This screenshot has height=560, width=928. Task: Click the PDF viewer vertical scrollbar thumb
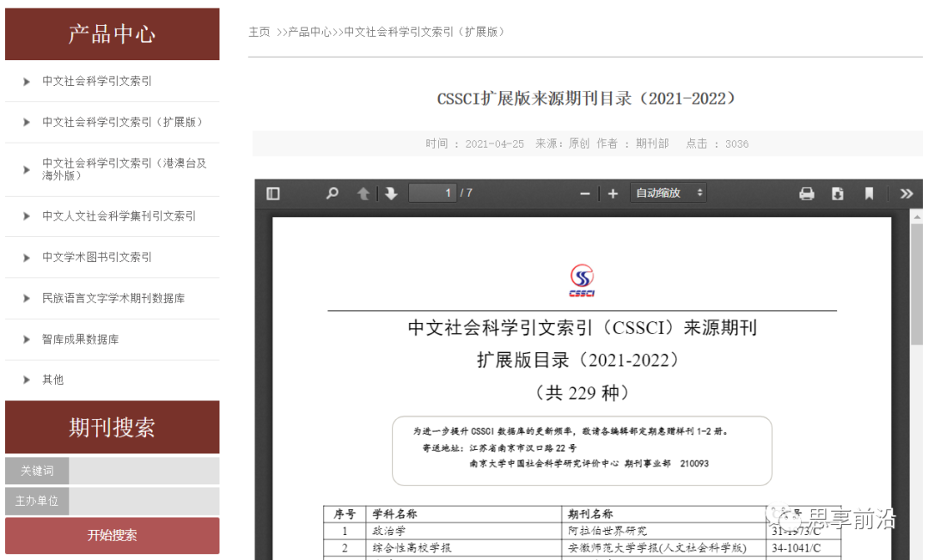[917, 283]
